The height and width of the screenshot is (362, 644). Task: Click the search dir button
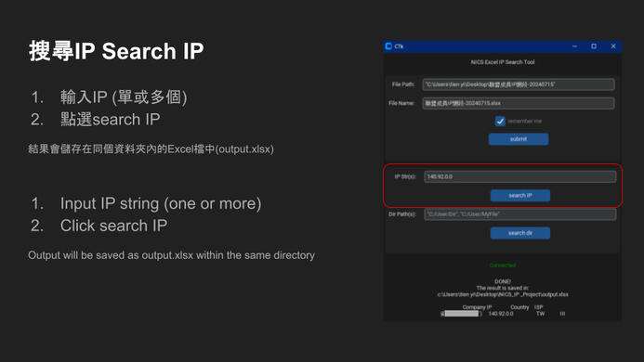pyautogui.click(x=520, y=233)
